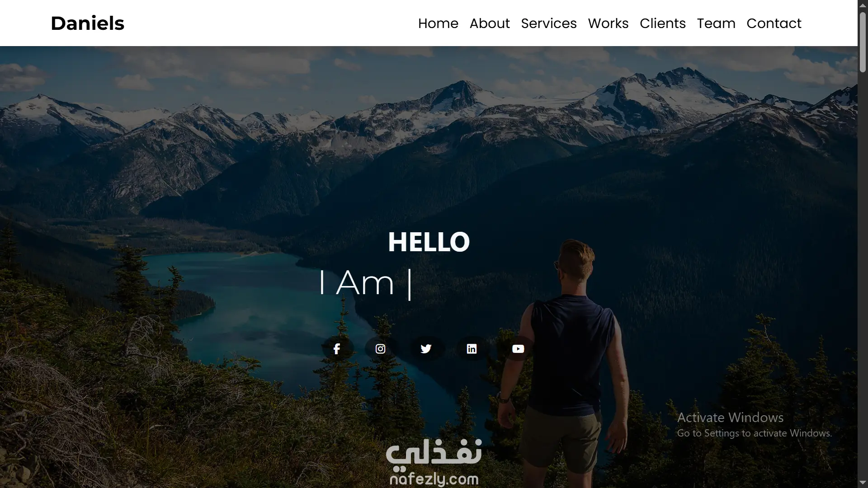Click the vertical scrollbar thumb
The height and width of the screenshot is (488, 868).
click(863, 42)
